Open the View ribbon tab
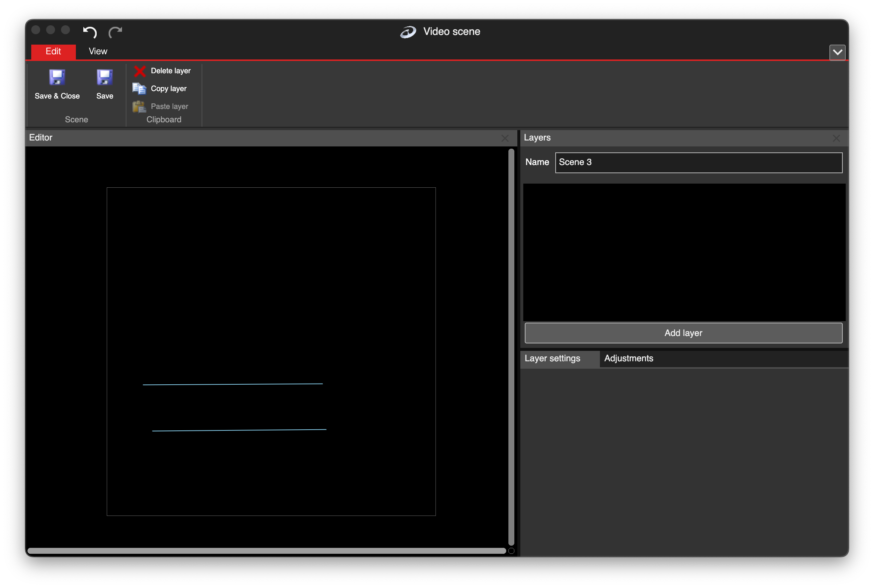 click(98, 51)
